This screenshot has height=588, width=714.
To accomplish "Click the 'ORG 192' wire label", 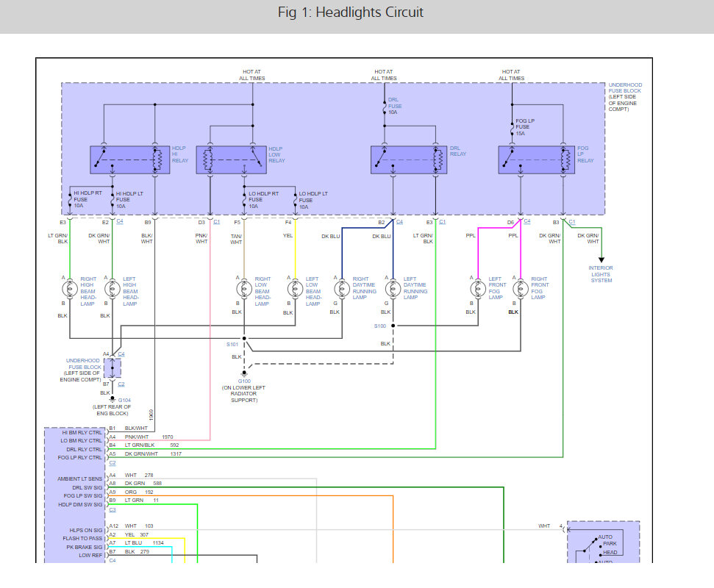I will tap(139, 492).
